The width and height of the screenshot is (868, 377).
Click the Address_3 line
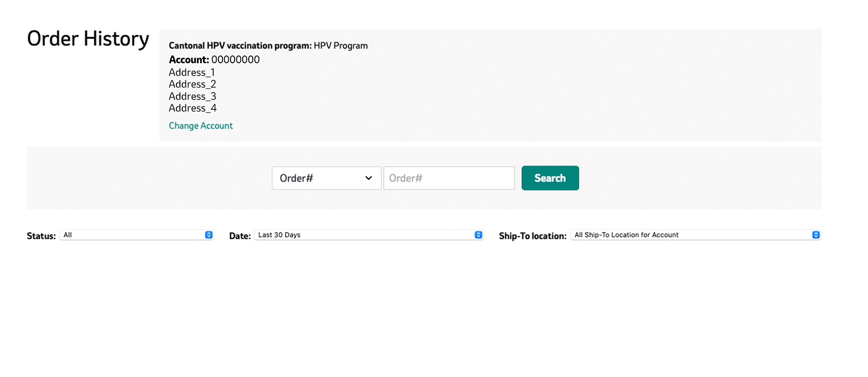[x=193, y=97]
